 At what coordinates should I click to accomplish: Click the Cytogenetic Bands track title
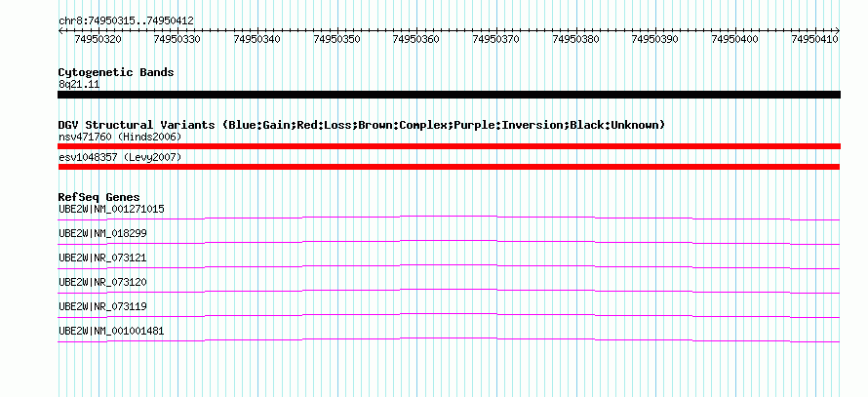click(116, 72)
